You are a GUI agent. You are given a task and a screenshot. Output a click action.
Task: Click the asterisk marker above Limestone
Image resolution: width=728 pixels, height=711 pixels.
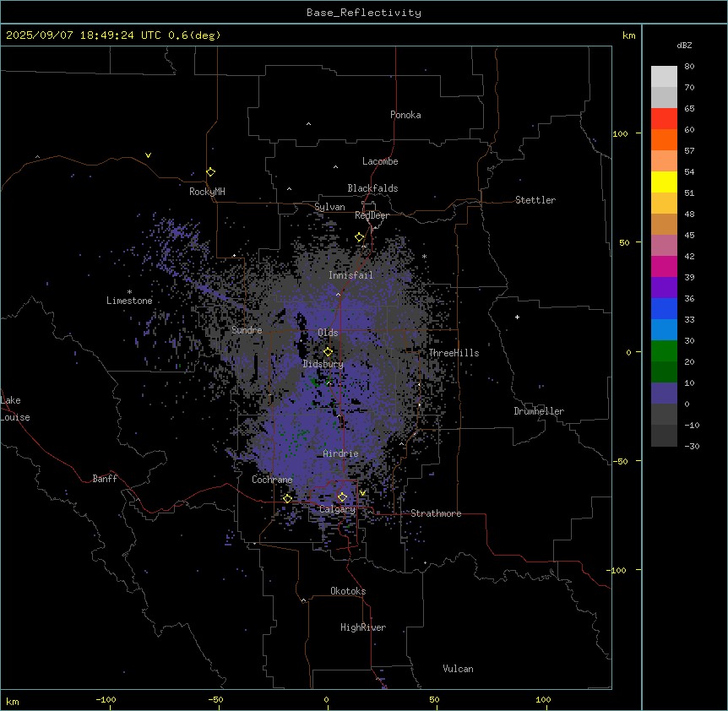(129, 292)
